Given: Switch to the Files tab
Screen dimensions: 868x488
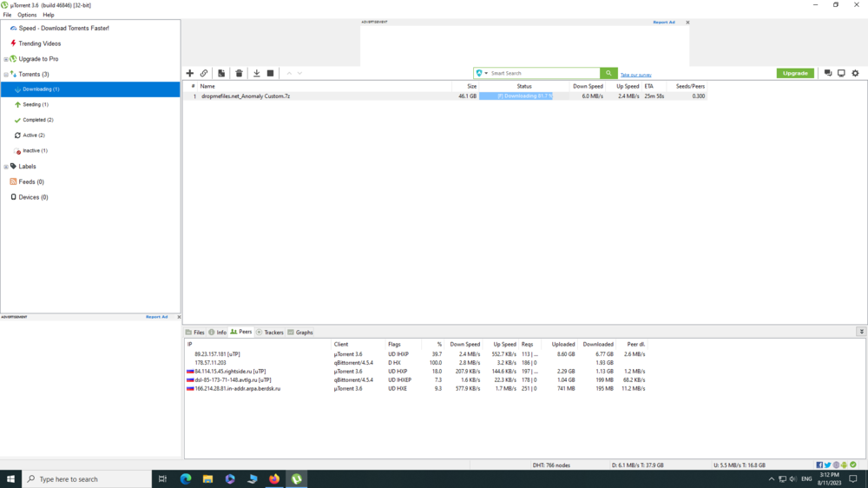Looking at the screenshot, I should coord(194,333).
